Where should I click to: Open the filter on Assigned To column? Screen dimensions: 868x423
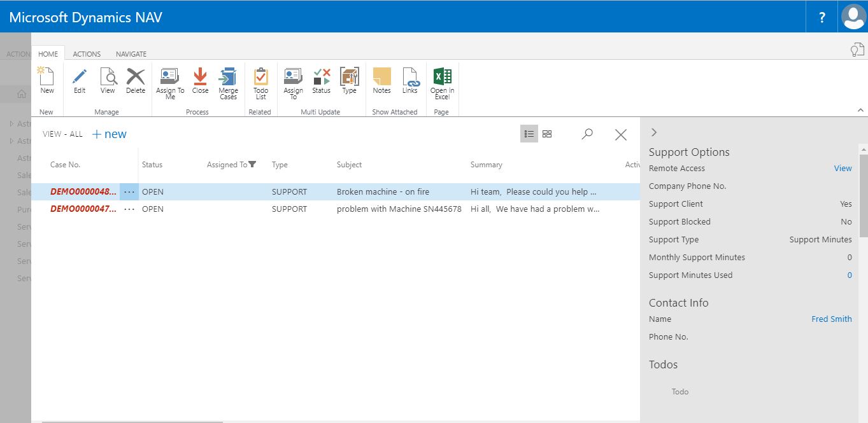(252, 164)
